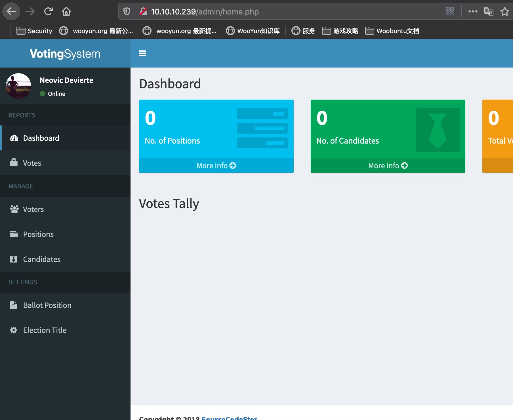The width and height of the screenshot is (513, 420).
Task: Click the Votes Tally heading
Action: 169,204
